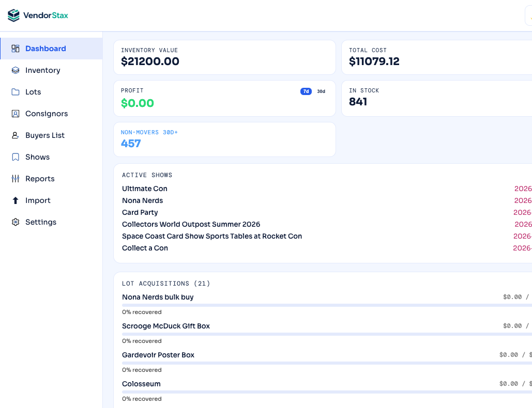Click the Settings gear icon
532x408 pixels.
(x=16, y=222)
